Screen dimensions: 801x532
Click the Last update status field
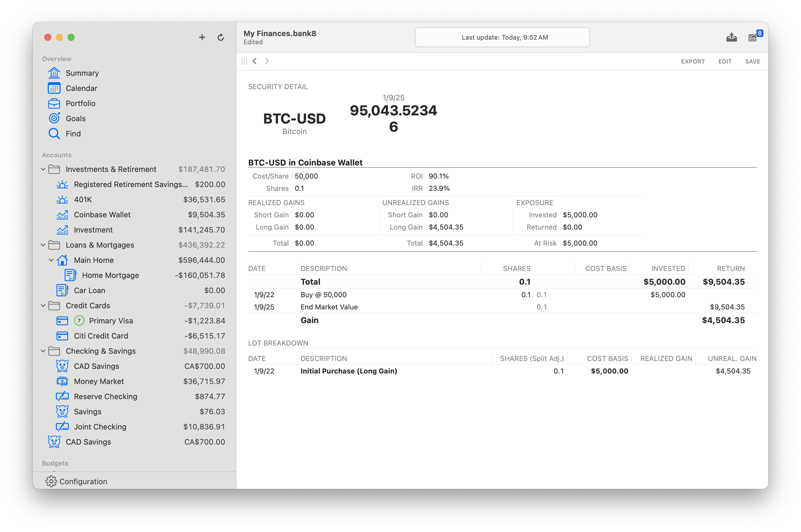pyautogui.click(x=502, y=37)
